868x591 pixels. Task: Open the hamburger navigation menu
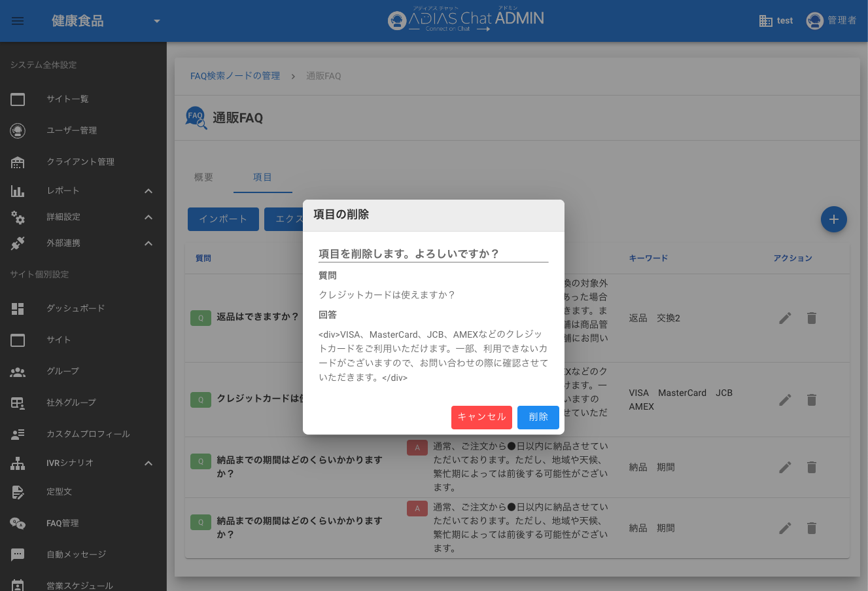click(18, 21)
